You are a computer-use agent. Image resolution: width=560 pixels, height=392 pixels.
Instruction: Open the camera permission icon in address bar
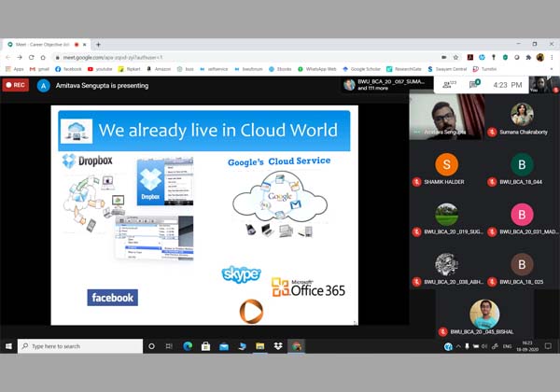coord(444,58)
